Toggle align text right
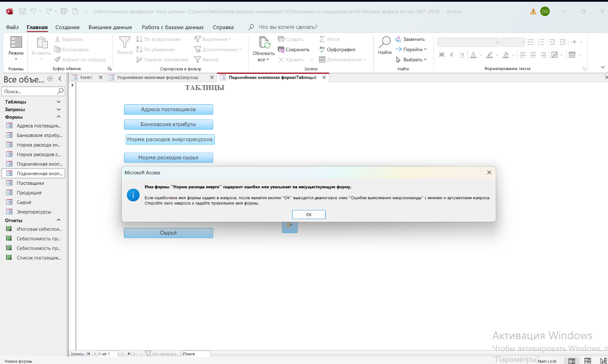This screenshot has width=608, height=364. [544, 55]
